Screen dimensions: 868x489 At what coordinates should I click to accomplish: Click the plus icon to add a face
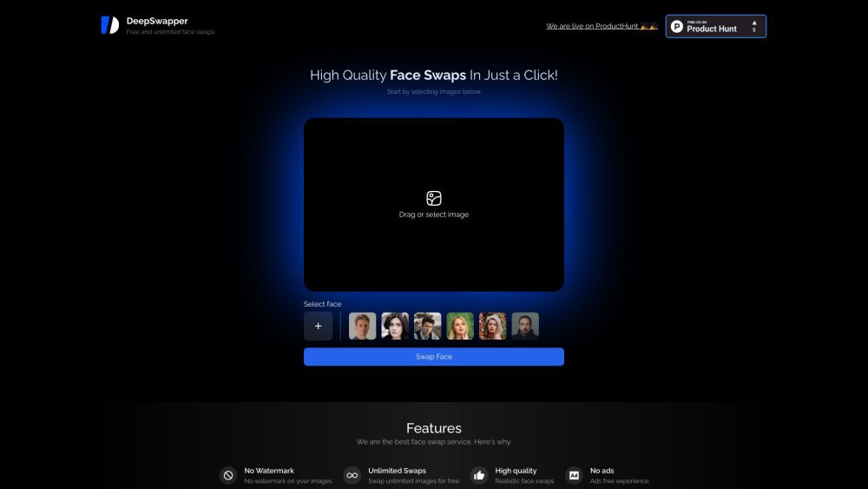tap(318, 327)
